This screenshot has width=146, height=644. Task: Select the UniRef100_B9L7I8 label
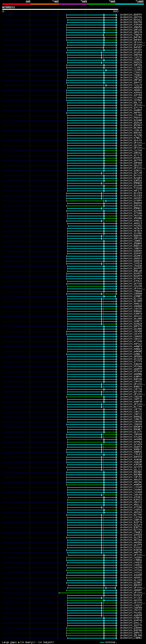tap(131, 103)
